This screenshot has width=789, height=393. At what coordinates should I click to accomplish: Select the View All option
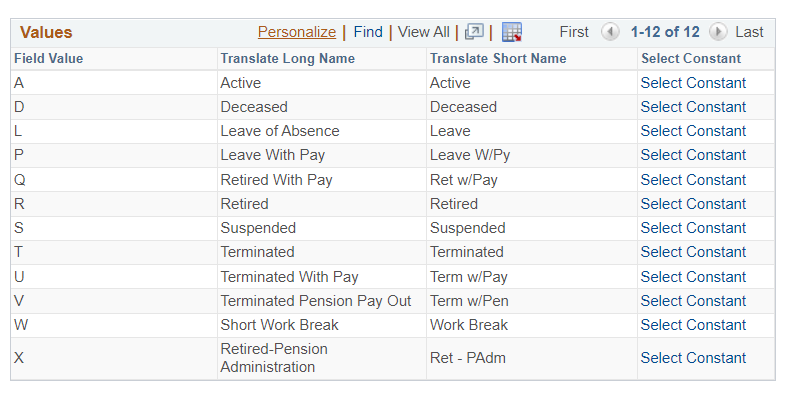coord(424,32)
